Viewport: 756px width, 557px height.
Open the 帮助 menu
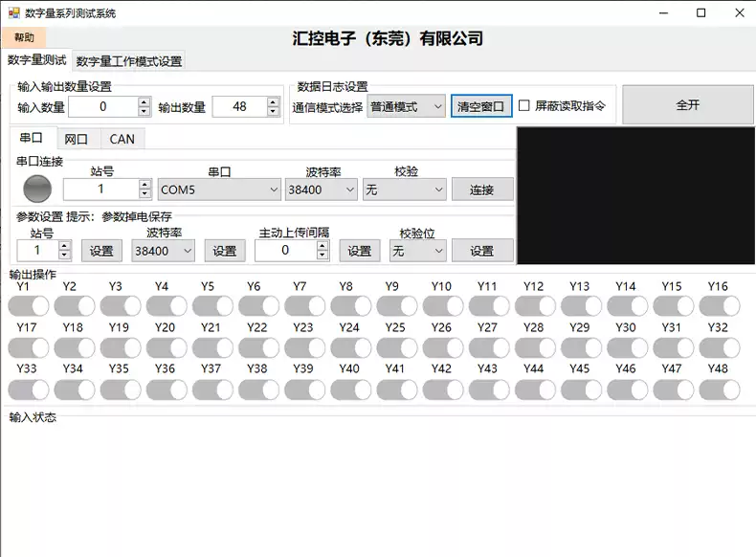[24, 37]
